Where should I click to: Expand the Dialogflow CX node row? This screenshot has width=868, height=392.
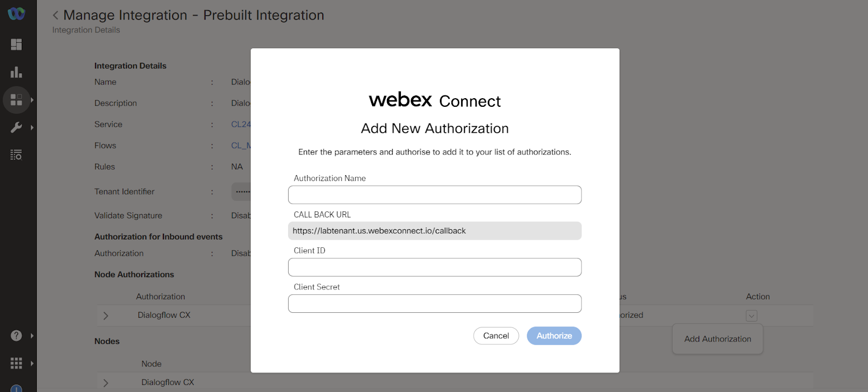click(x=106, y=383)
